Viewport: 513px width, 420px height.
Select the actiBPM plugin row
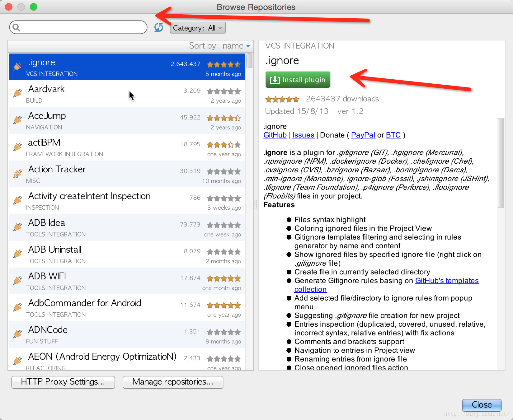[x=127, y=147]
